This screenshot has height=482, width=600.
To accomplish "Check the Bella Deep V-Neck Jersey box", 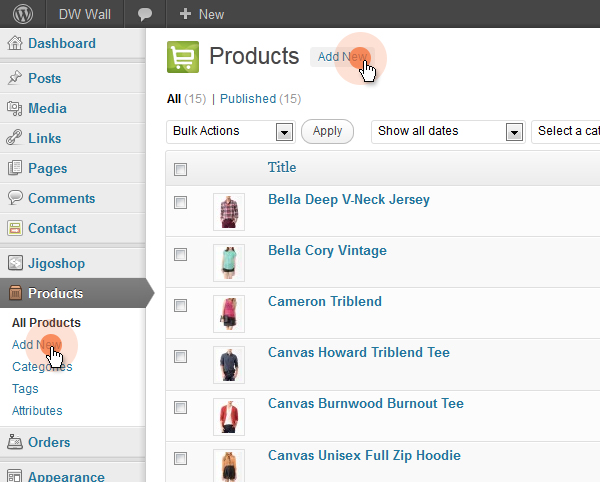I will 180,202.
